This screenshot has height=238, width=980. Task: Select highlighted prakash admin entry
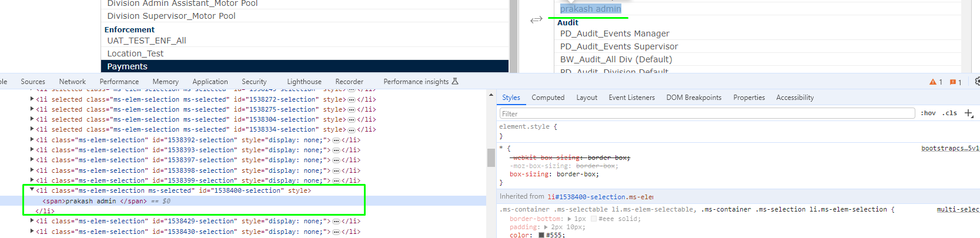click(591, 9)
